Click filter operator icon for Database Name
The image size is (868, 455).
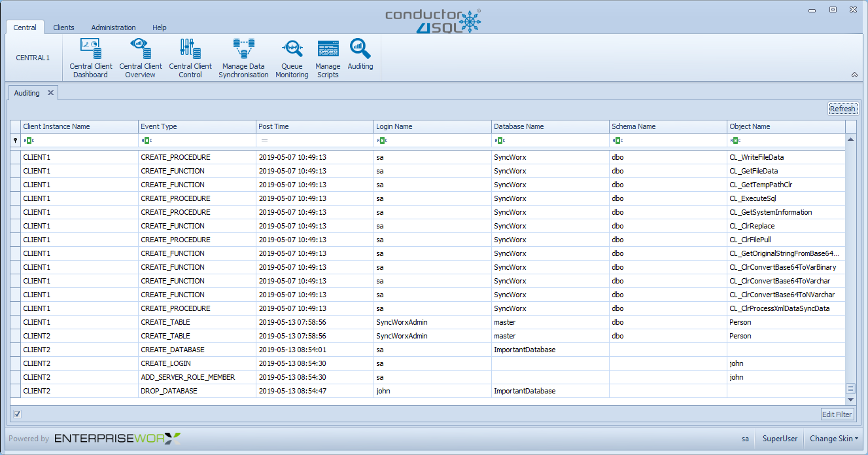click(498, 140)
